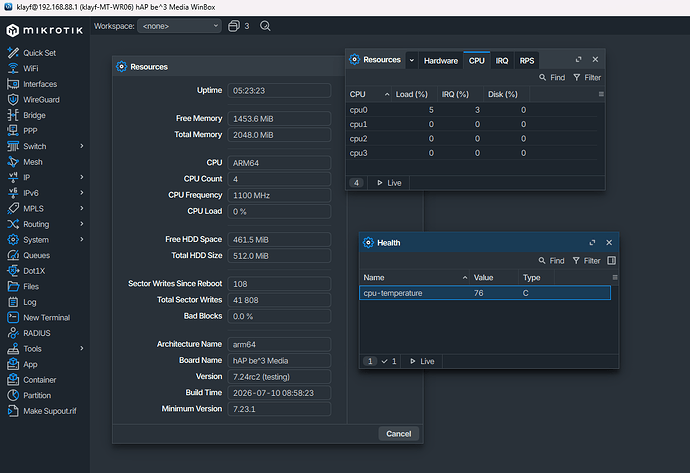Screen dimensions: 690x473
Task: Open Resources title dropdown arrow
Action: [411, 60]
